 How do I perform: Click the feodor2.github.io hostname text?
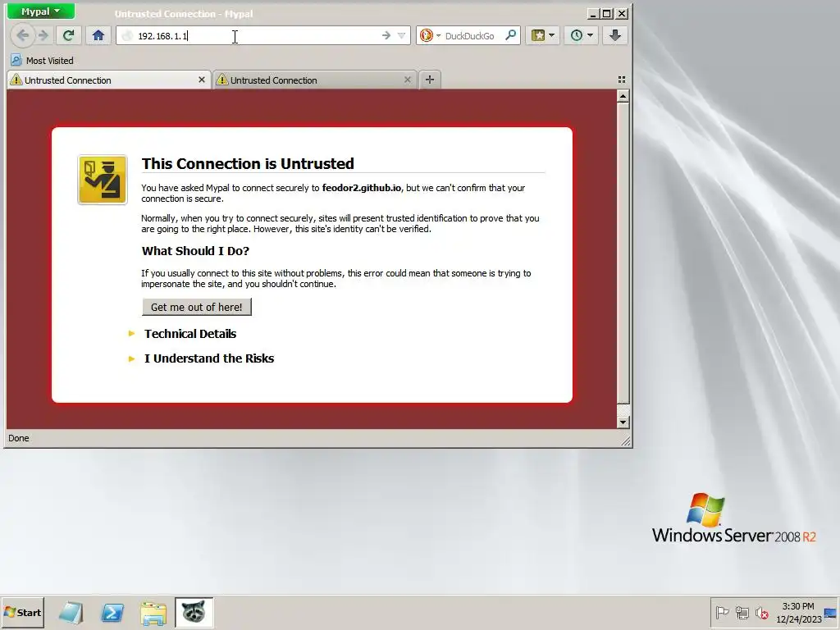361,188
